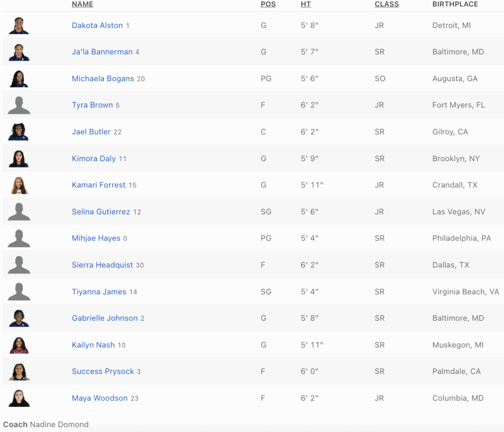Open Success Prysock's player profile link
Image resolution: width=504 pixels, height=432 pixels.
(x=103, y=371)
